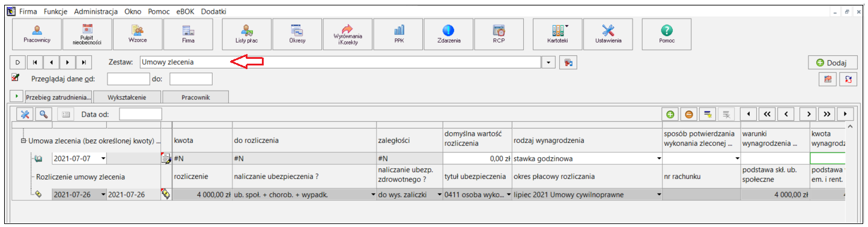Open the Firma menu
The image size is (868, 227).
coord(28,11)
